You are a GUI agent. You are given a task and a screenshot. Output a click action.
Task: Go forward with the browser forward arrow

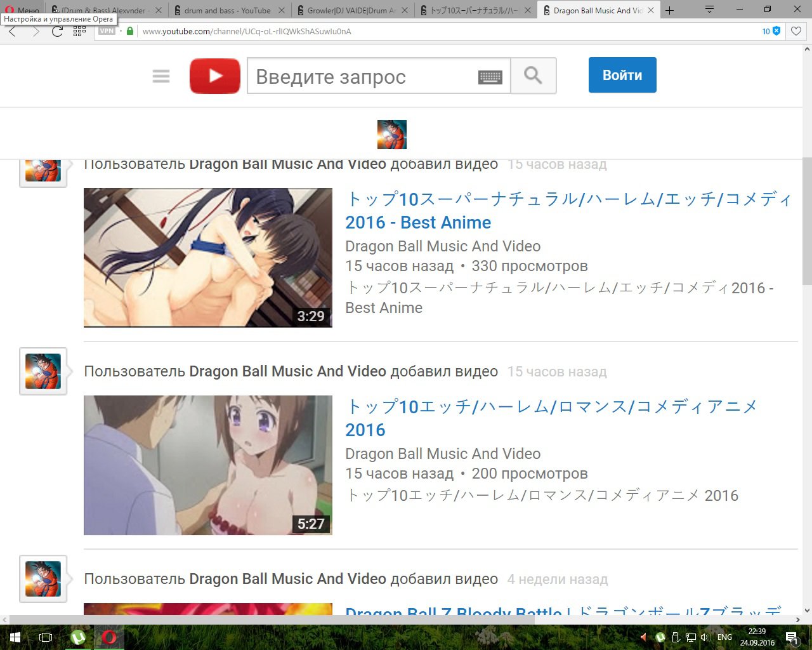click(x=36, y=31)
